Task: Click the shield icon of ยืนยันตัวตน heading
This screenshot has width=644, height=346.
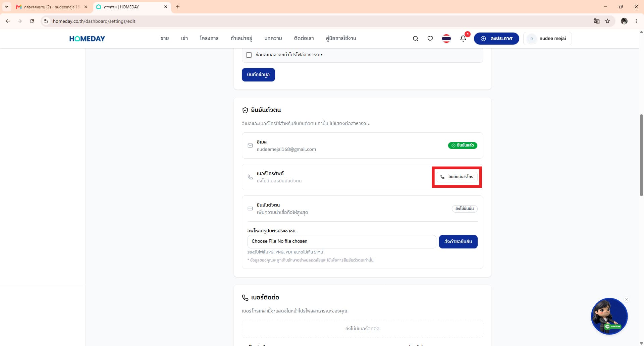Action: point(245,110)
